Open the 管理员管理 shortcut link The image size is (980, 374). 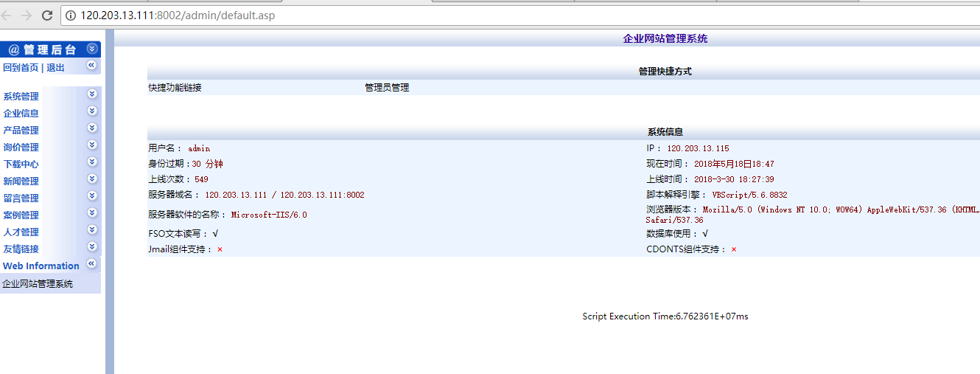click(x=387, y=88)
